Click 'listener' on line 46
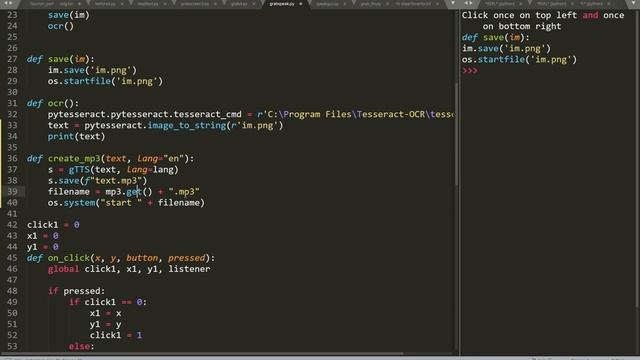 pyautogui.click(x=189, y=269)
